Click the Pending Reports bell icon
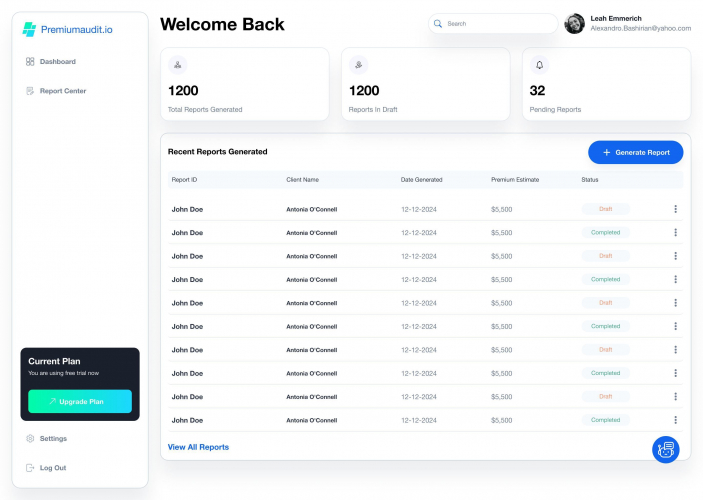The image size is (703, 500). [x=539, y=65]
